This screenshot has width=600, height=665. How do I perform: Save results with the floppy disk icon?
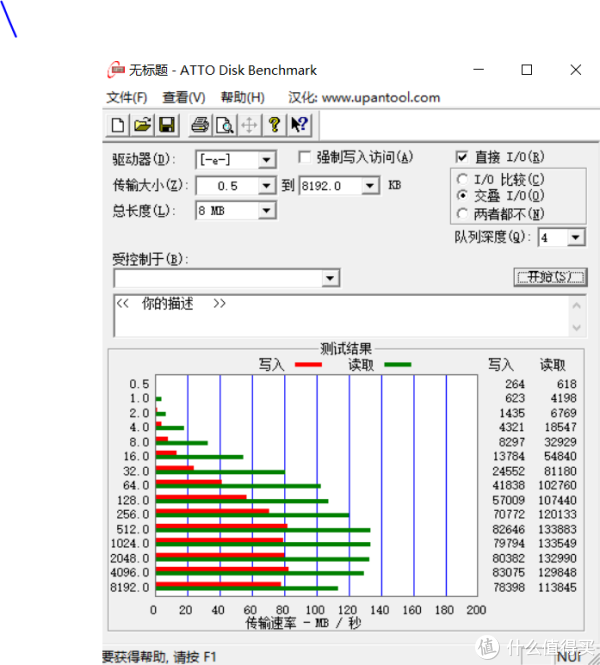tap(167, 125)
